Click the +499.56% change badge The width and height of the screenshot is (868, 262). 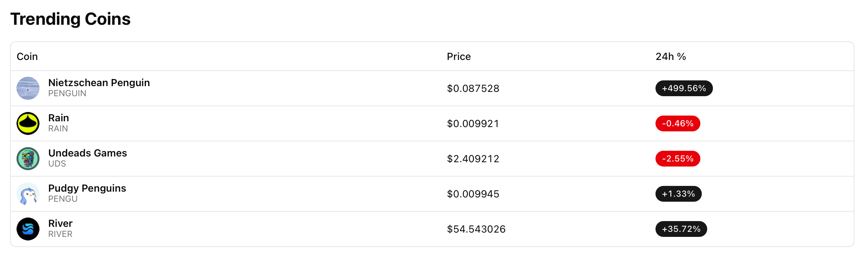pos(683,88)
